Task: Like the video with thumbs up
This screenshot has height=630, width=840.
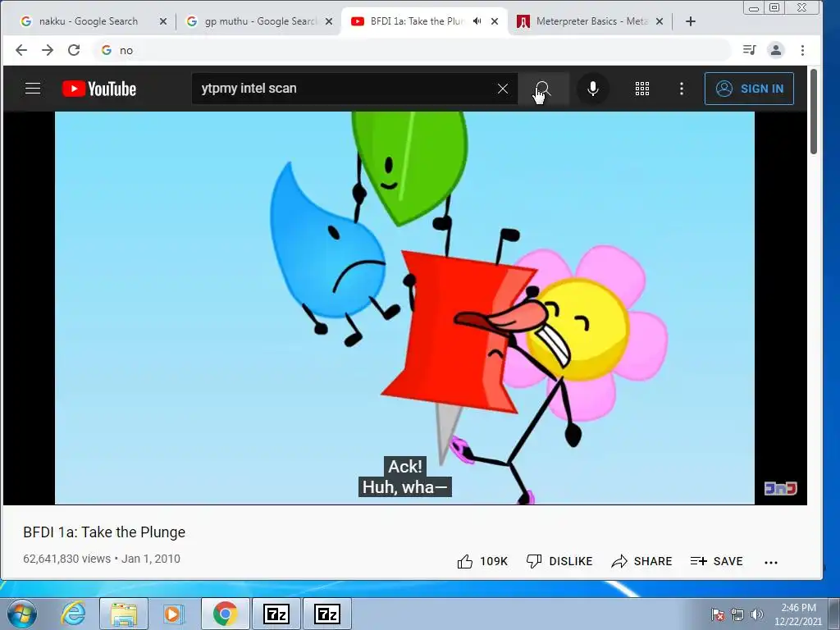Action: (482, 561)
